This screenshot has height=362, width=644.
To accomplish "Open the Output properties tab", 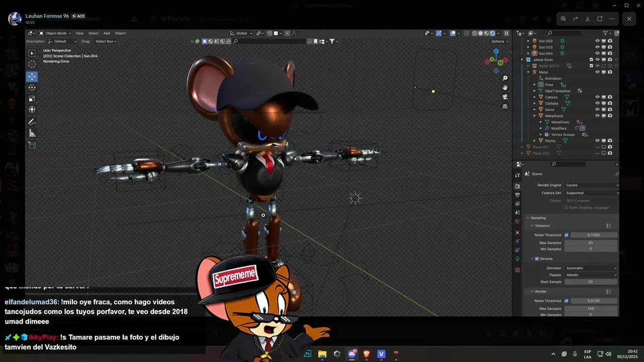I will point(517,195).
